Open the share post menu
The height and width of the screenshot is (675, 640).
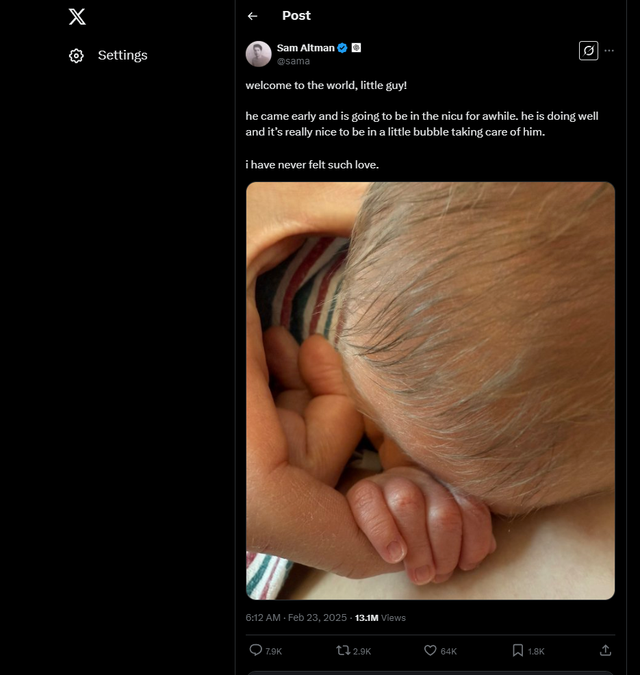point(605,650)
